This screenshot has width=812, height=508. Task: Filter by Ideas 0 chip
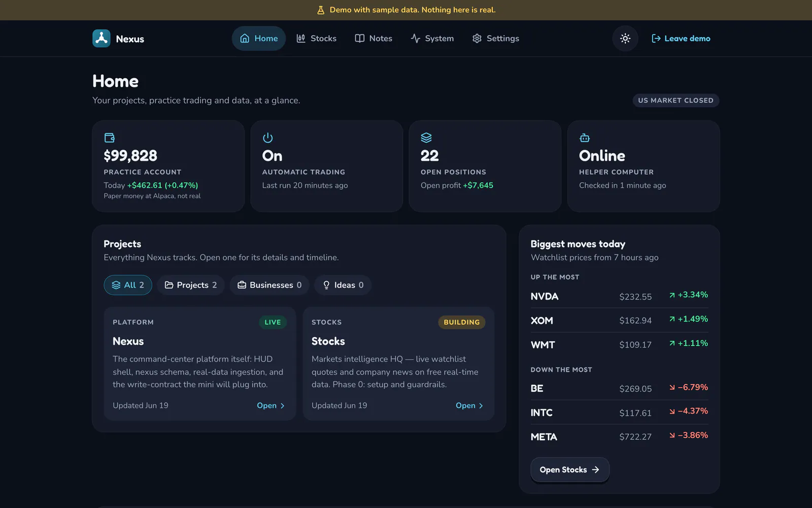[343, 285]
